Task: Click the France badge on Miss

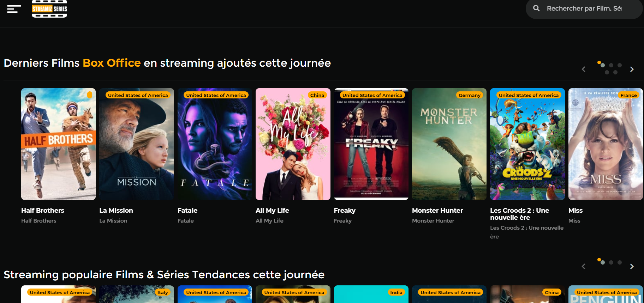Action: pyautogui.click(x=628, y=95)
